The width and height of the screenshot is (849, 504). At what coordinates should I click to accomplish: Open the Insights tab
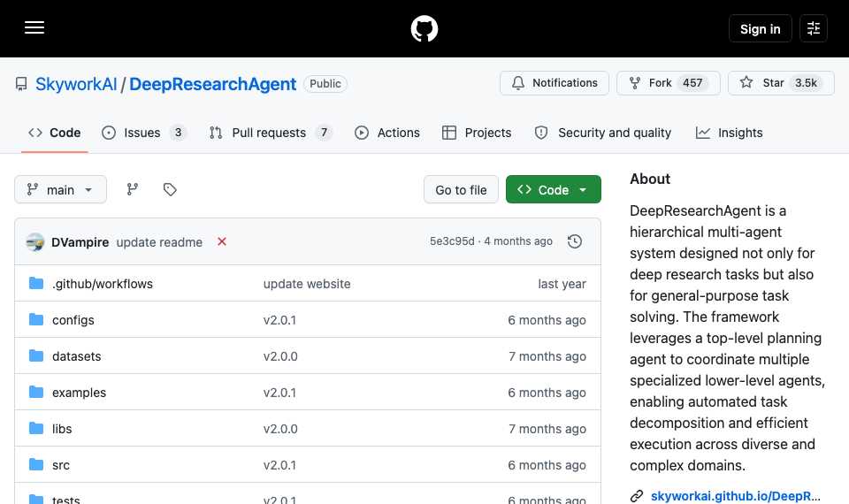point(730,133)
